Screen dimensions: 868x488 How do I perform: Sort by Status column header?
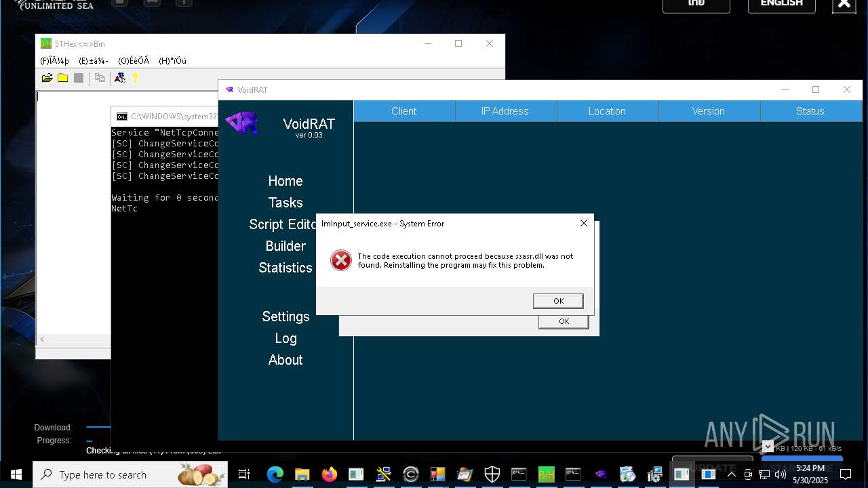tap(810, 111)
